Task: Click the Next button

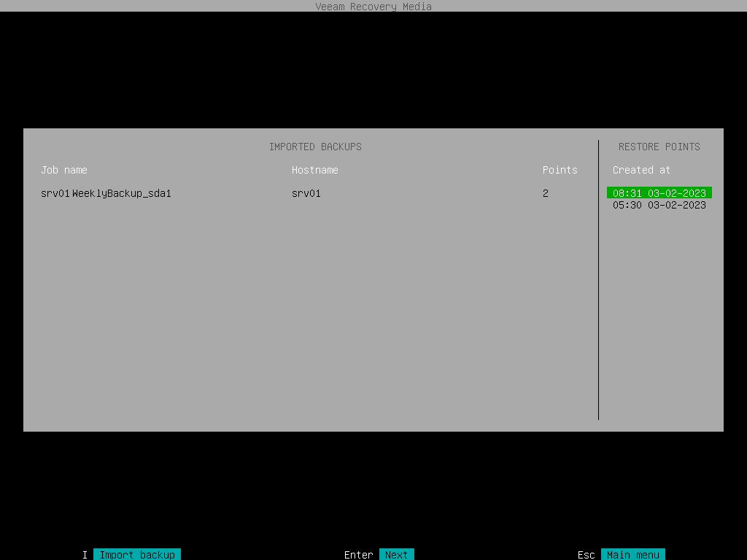Action: [396, 555]
